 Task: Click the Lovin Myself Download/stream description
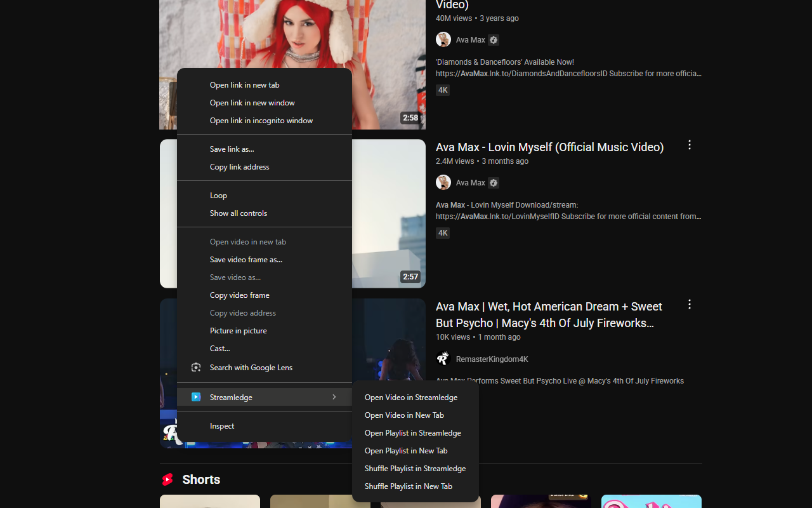point(568,211)
